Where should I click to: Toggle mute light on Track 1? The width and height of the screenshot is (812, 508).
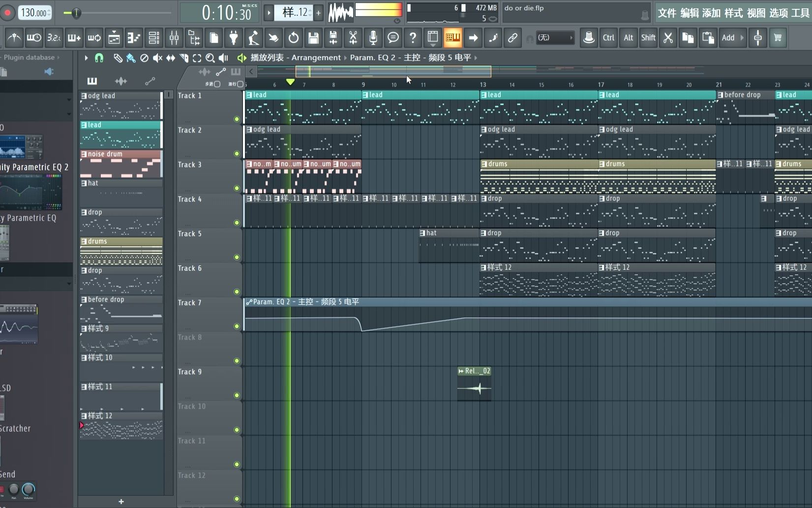(237, 119)
